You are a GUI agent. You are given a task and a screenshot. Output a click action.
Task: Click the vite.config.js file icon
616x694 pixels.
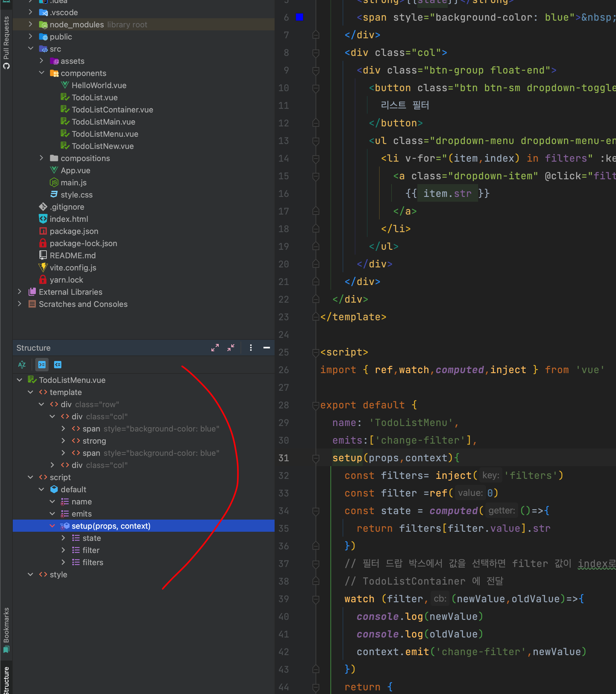(43, 268)
